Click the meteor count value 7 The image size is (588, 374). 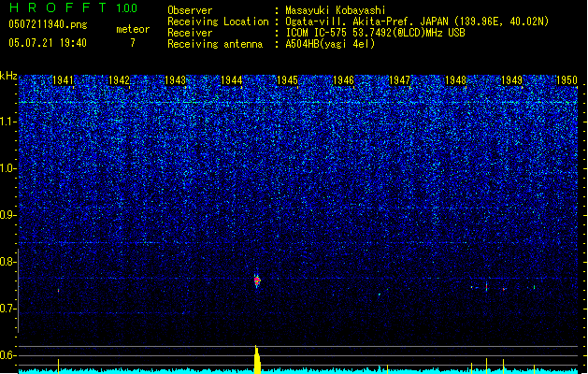click(x=133, y=43)
